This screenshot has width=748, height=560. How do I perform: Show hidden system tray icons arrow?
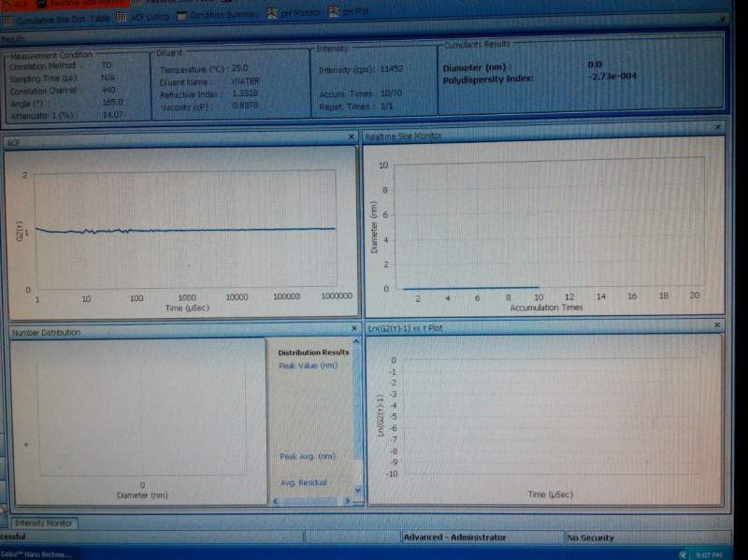[x=683, y=554]
